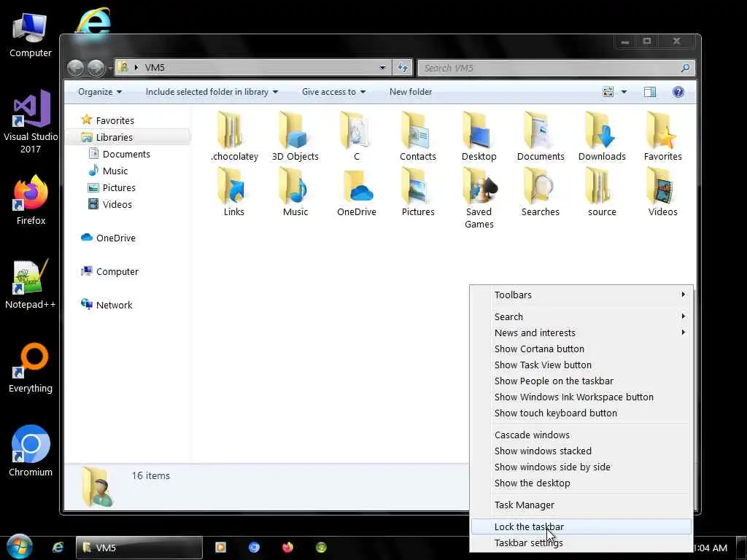Expand News and interests submenu
This screenshot has width=747, height=560.
[x=581, y=332]
